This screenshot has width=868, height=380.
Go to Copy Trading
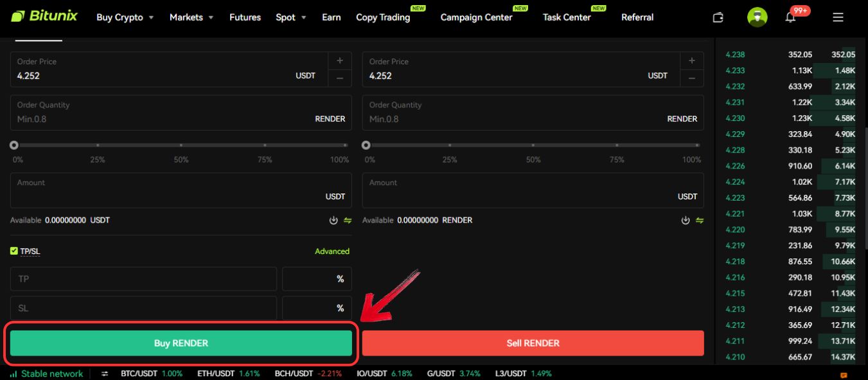[x=383, y=17]
